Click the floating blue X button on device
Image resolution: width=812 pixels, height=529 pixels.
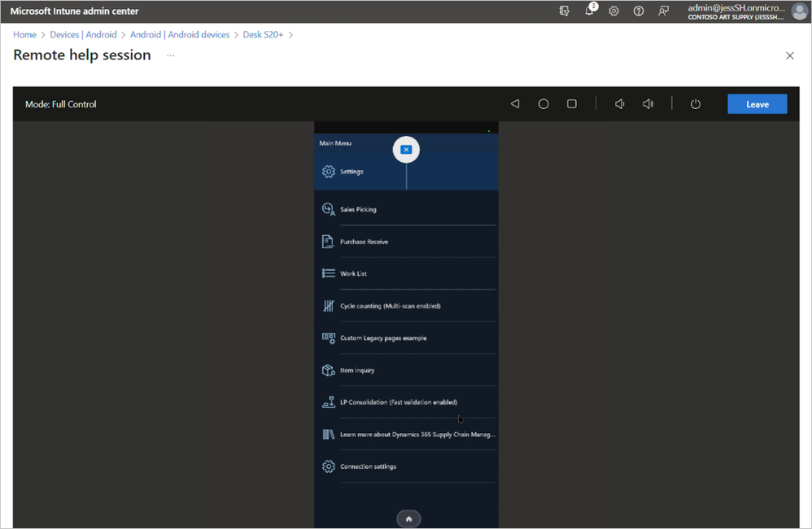click(406, 150)
